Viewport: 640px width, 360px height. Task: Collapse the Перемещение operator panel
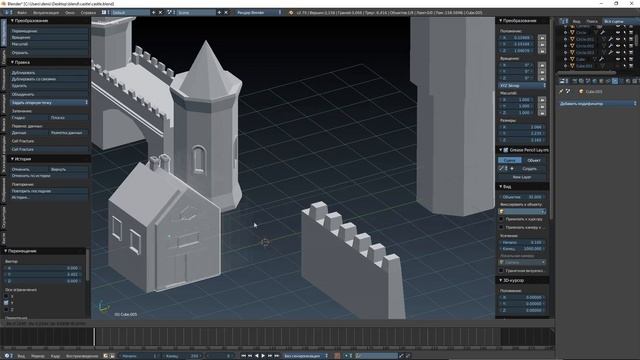6,251
